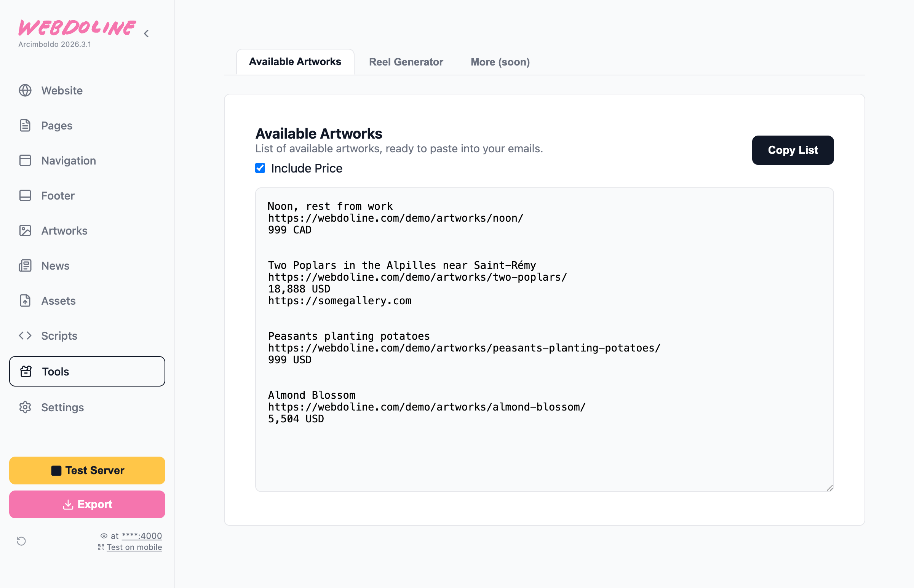Image resolution: width=914 pixels, height=588 pixels.
Task: Open Artworks via its image icon
Action: [x=25, y=231]
